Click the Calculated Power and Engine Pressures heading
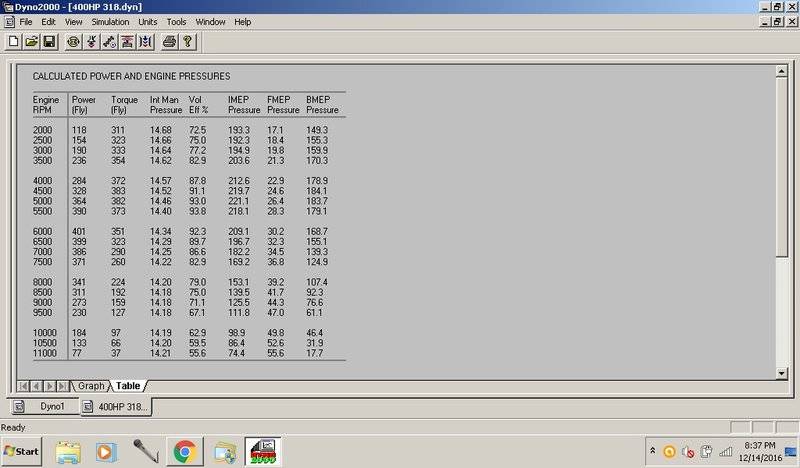The image size is (800, 468). [131, 76]
